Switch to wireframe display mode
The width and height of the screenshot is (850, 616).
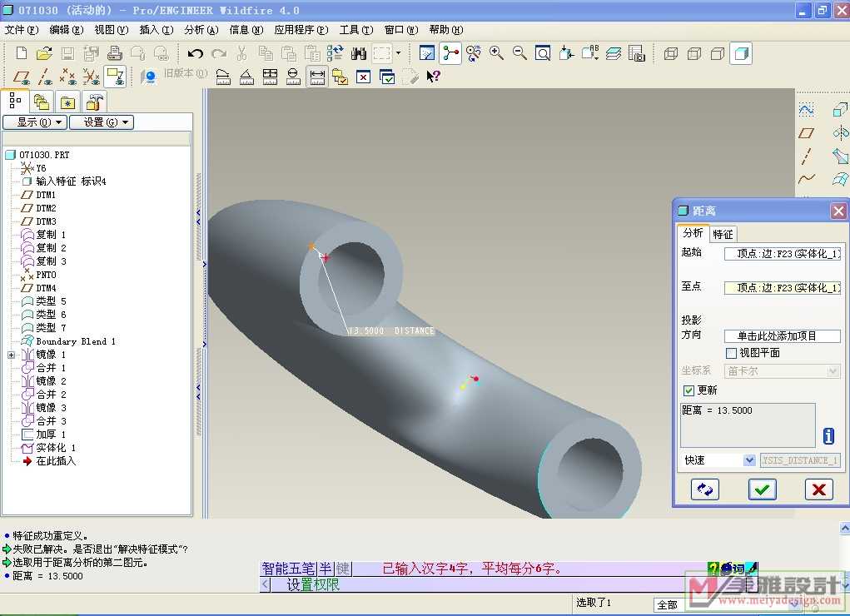tap(670, 53)
